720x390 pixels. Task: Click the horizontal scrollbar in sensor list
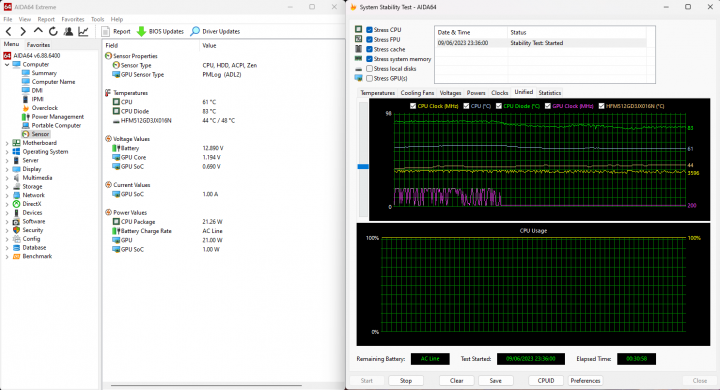[206, 385]
